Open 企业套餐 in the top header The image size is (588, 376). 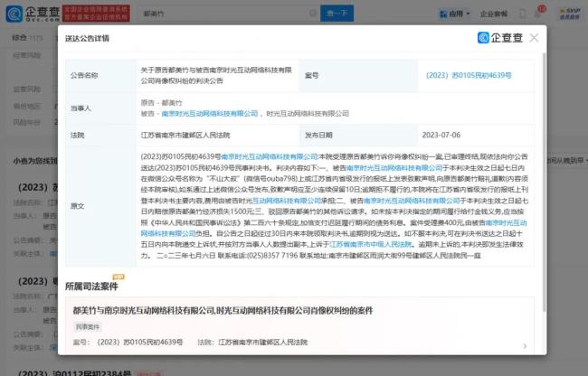(494, 14)
